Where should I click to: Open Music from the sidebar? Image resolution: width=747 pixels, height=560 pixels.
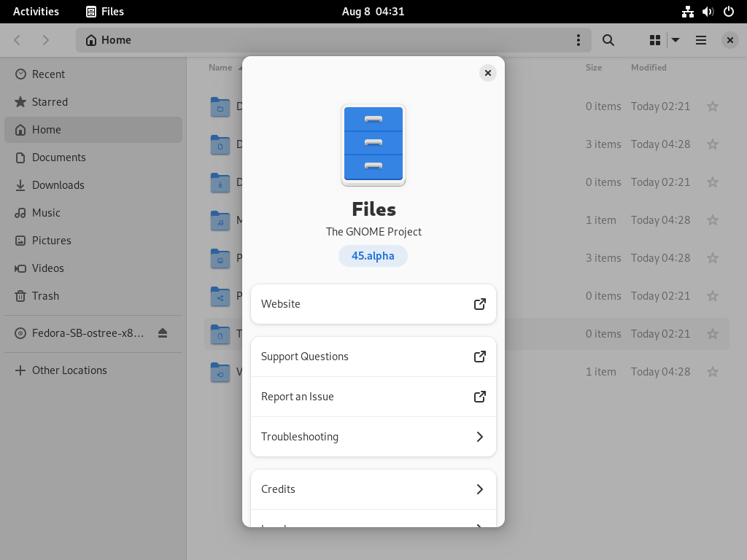coord(93,212)
